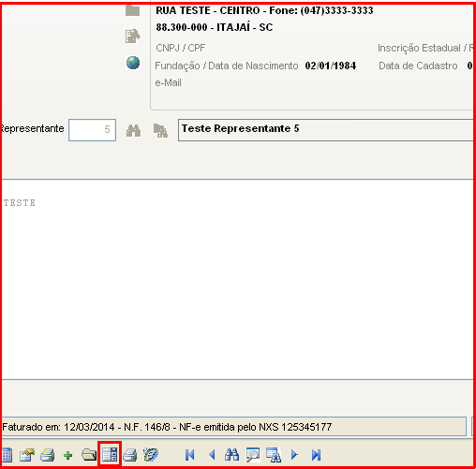Image resolution: width=476 pixels, height=469 pixels.
Task: Click the printer icon with yellow paper
Action: tap(48, 455)
